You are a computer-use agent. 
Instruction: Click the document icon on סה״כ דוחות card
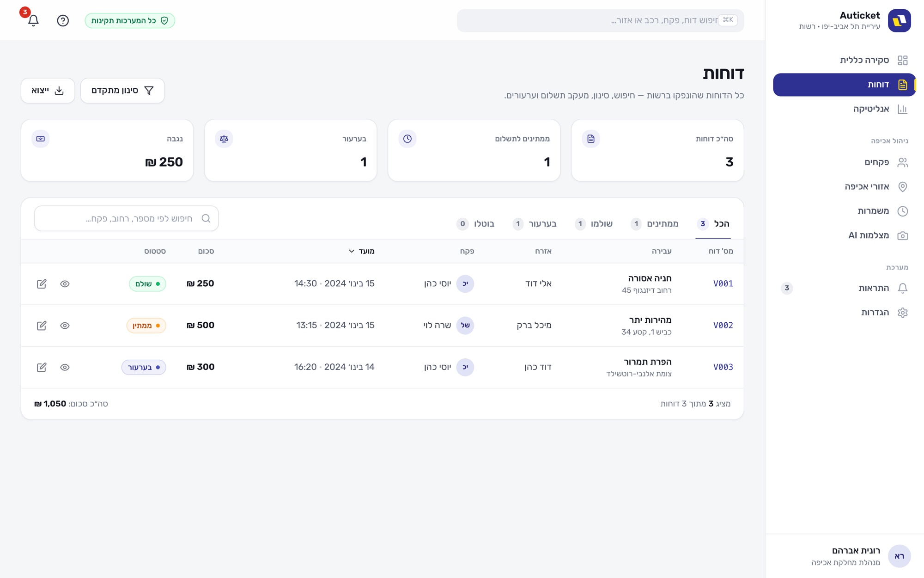591,139
